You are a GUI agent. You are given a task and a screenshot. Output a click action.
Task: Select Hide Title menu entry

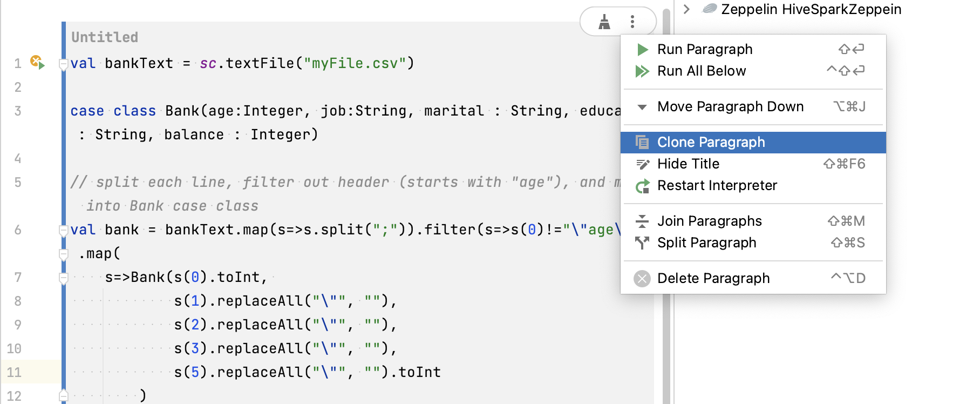[x=753, y=164]
